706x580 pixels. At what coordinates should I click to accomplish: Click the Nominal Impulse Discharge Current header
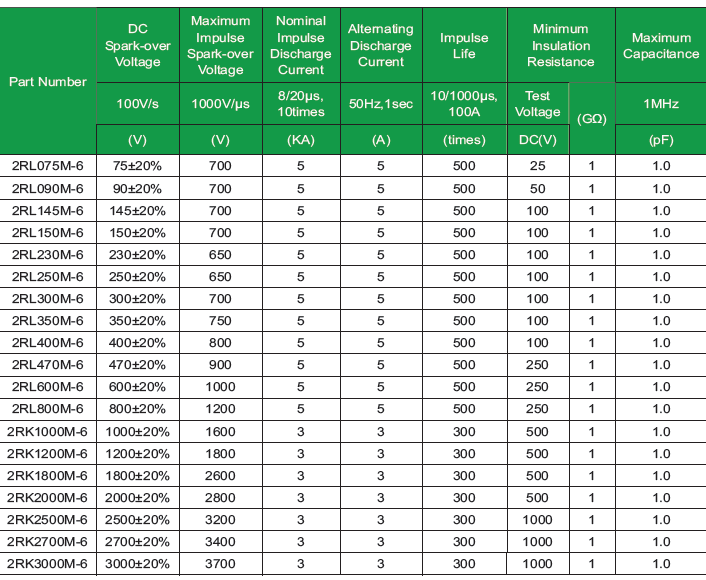click(x=301, y=45)
